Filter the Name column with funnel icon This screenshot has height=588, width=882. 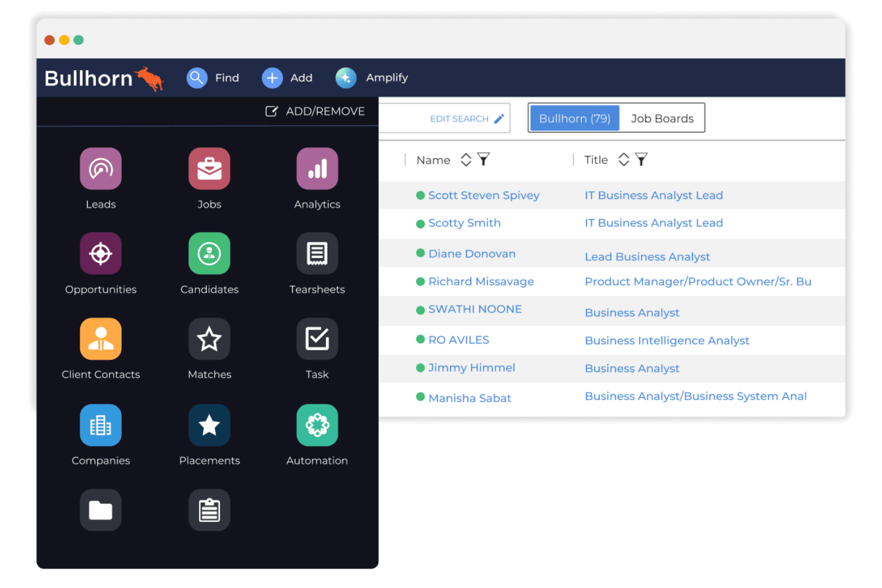click(483, 159)
